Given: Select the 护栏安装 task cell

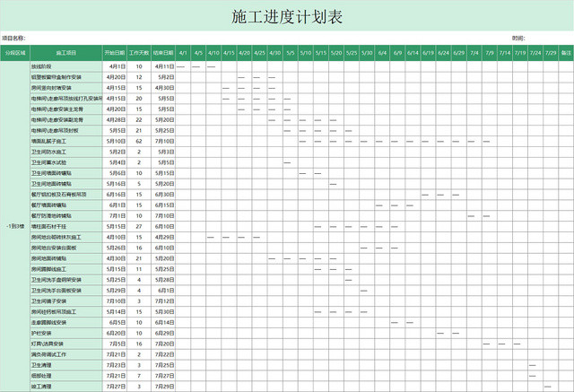Looking at the screenshot, I should point(65,333).
